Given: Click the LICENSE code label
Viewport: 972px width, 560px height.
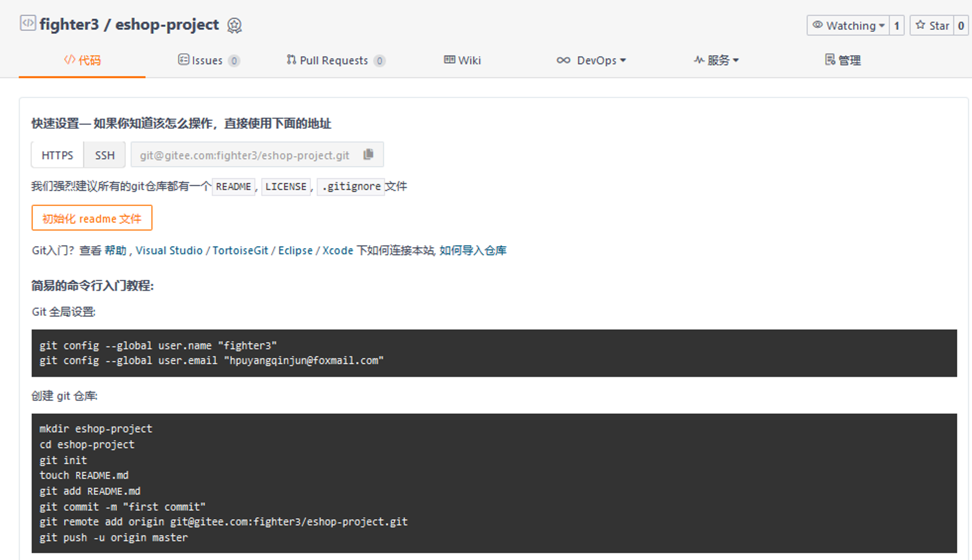Looking at the screenshot, I should [x=286, y=187].
